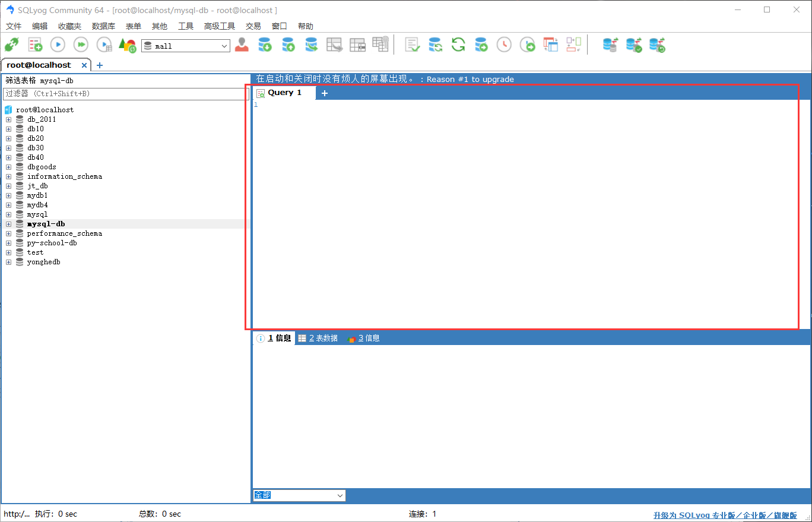812x522 pixels.
Task: Click the SQLyog upgrade link
Action: pos(725,515)
